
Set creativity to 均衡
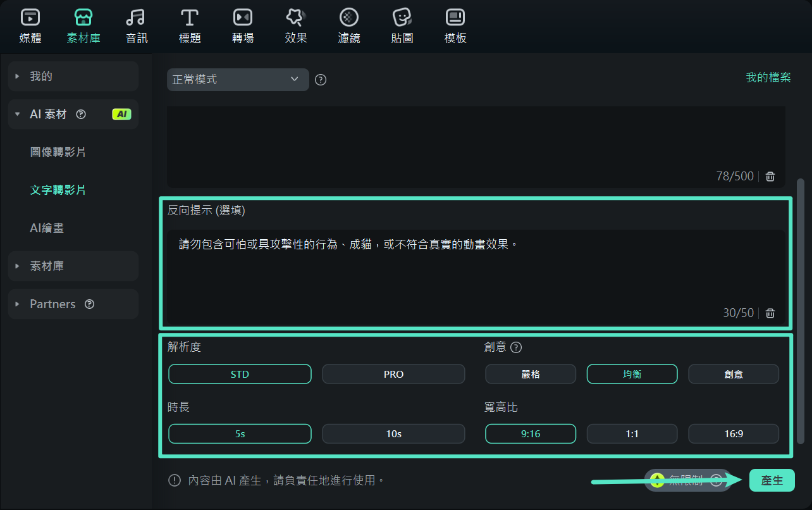coord(632,374)
